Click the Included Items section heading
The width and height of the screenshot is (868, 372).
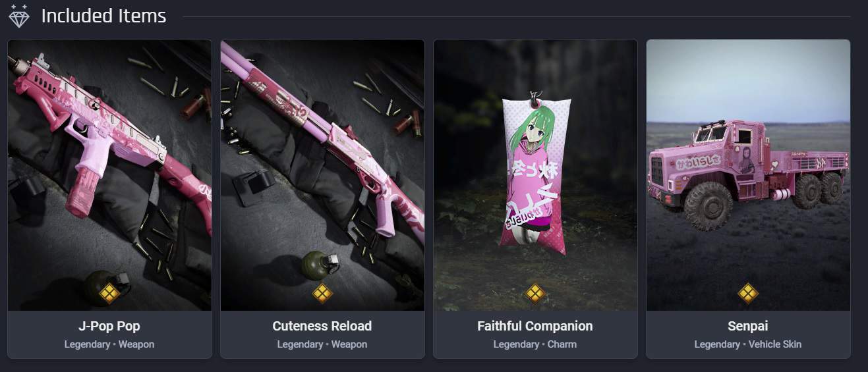point(103,16)
